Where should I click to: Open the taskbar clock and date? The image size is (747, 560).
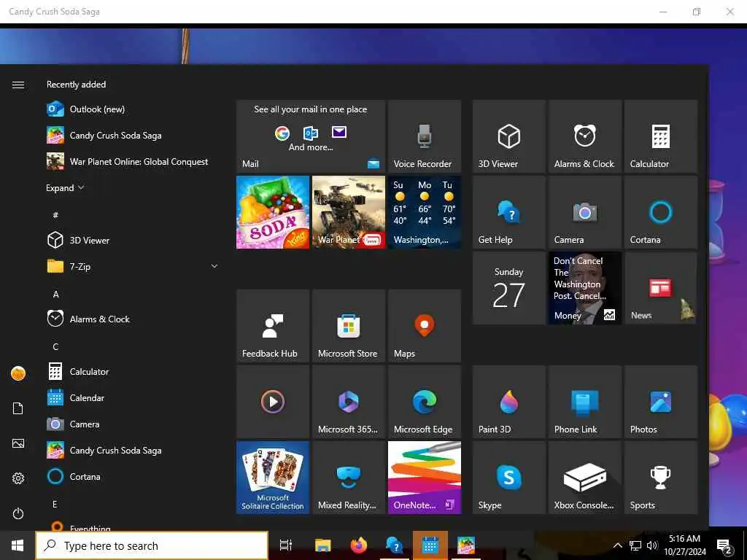pos(685,545)
